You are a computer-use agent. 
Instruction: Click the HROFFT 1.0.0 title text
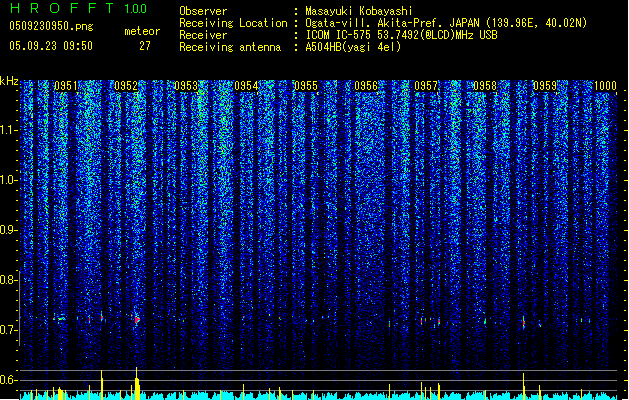pyautogui.click(x=79, y=8)
